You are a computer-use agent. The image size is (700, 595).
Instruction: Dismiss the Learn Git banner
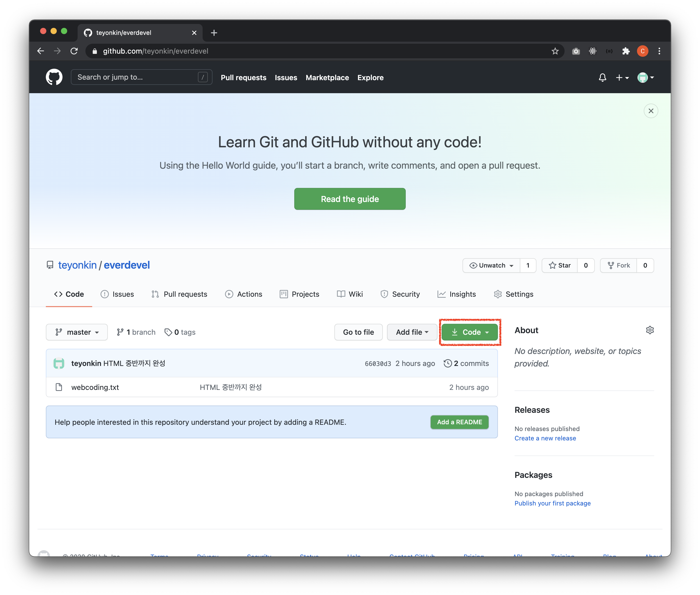[651, 111]
